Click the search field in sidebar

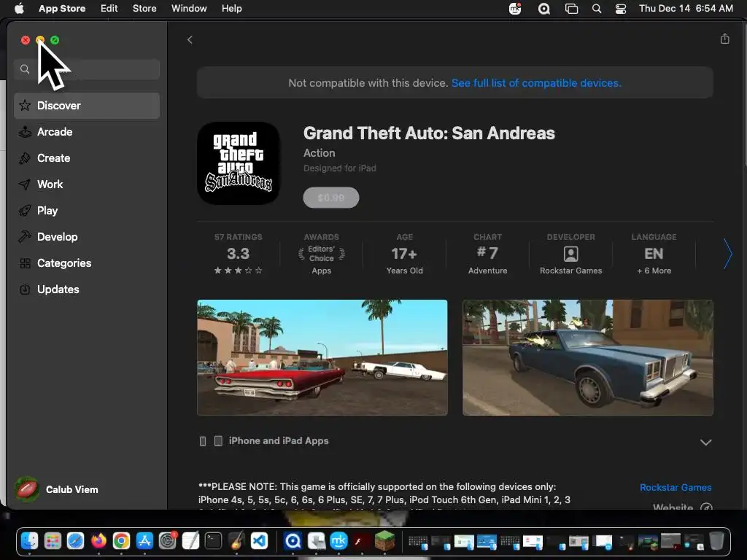pyautogui.click(x=87, y=69)
